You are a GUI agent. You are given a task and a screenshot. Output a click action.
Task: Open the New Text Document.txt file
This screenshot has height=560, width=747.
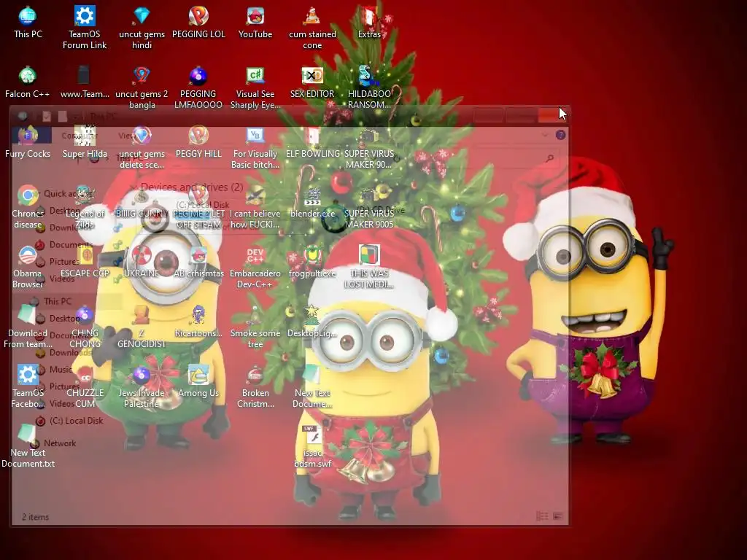tap(28, 447)
